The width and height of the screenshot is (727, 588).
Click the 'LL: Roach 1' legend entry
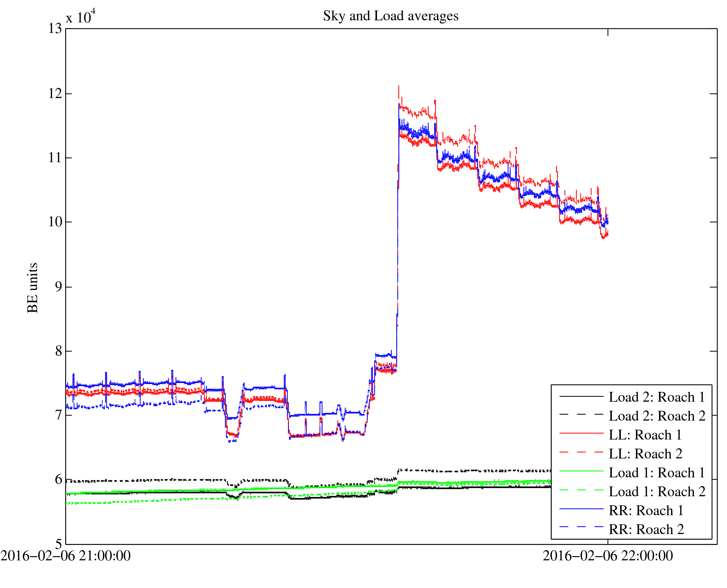coord(645,435)
